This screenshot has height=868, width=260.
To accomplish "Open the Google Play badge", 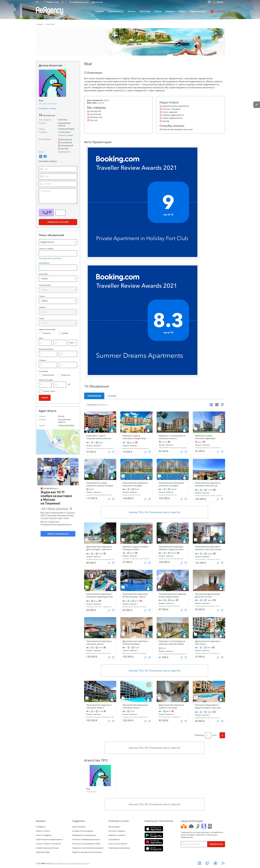I will coord(154,835).
